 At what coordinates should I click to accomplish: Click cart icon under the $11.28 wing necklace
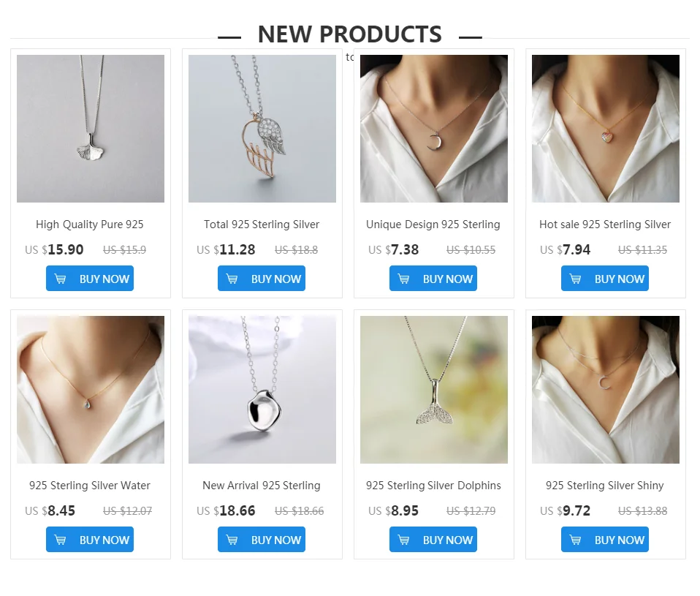tap(232, 279)
